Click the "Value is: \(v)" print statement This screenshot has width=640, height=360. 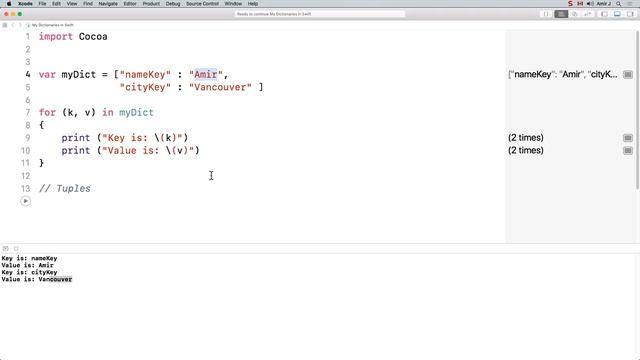[x=131, y=150]
